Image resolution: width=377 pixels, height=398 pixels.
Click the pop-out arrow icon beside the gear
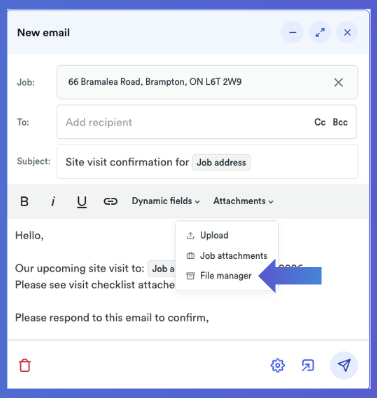[x=308, y=365]
